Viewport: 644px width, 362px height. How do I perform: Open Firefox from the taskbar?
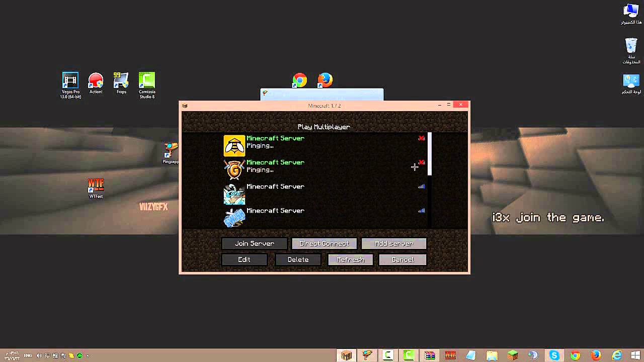596,355
